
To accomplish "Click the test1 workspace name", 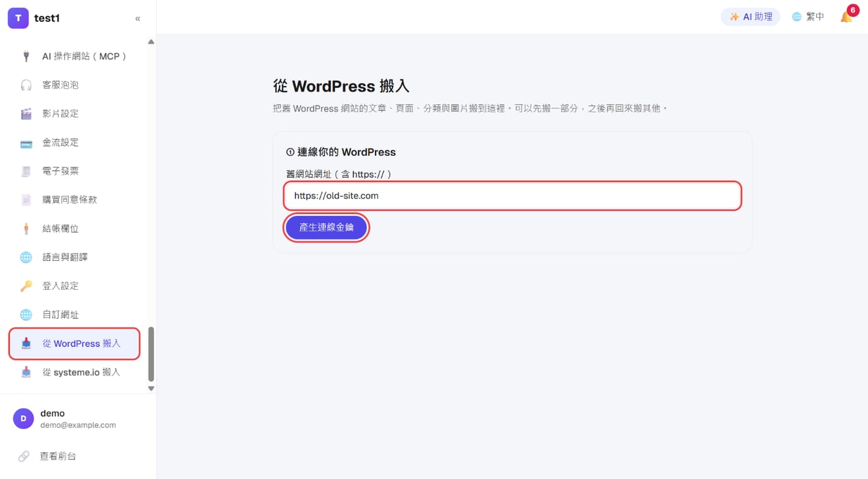I will 47,18.
